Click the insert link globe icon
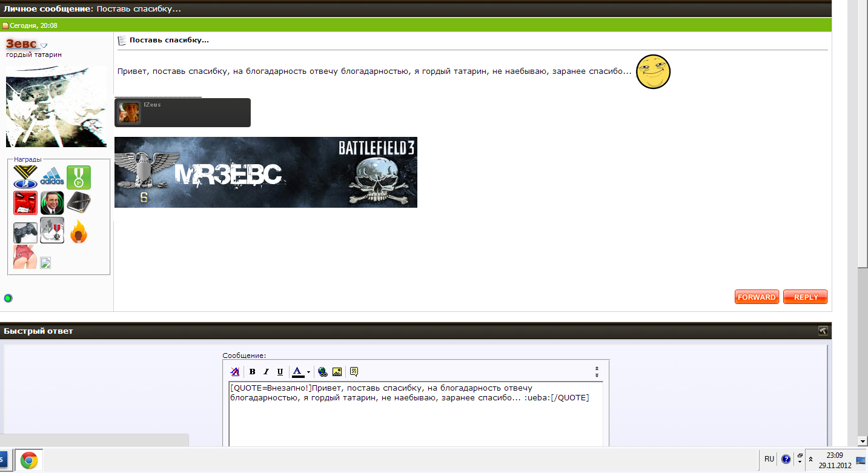The height and width of the screenshot is (473, 868). [x=322, y=372]
